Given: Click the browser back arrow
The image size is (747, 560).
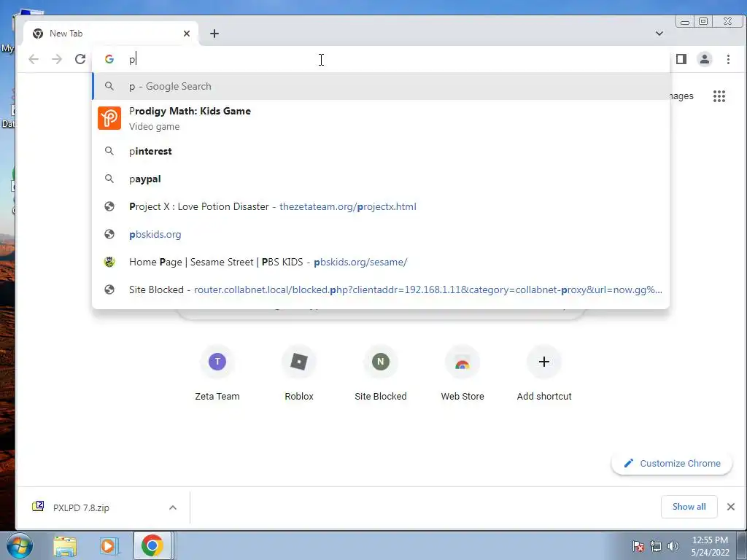Looking at the screenshot, I should click(x=34, y=59).
